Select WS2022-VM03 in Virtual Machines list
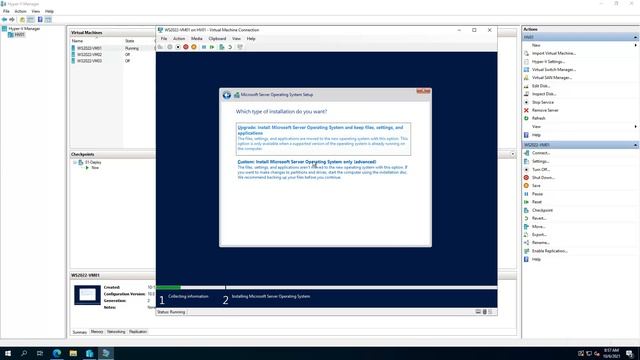 tap(89, 61)
